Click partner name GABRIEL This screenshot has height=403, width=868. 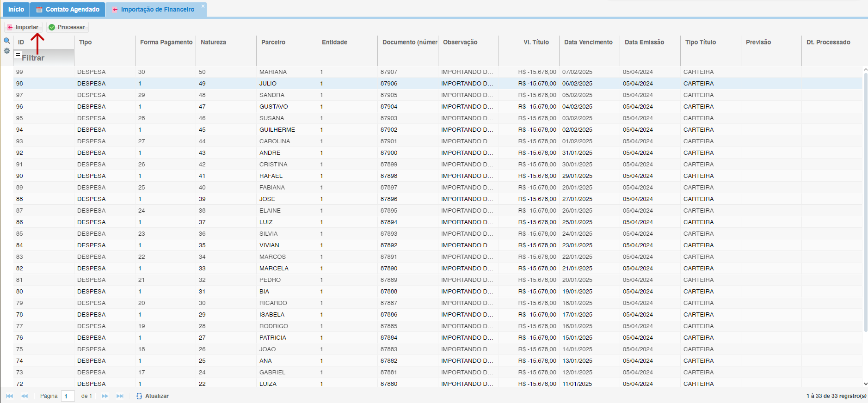[272, 372]
